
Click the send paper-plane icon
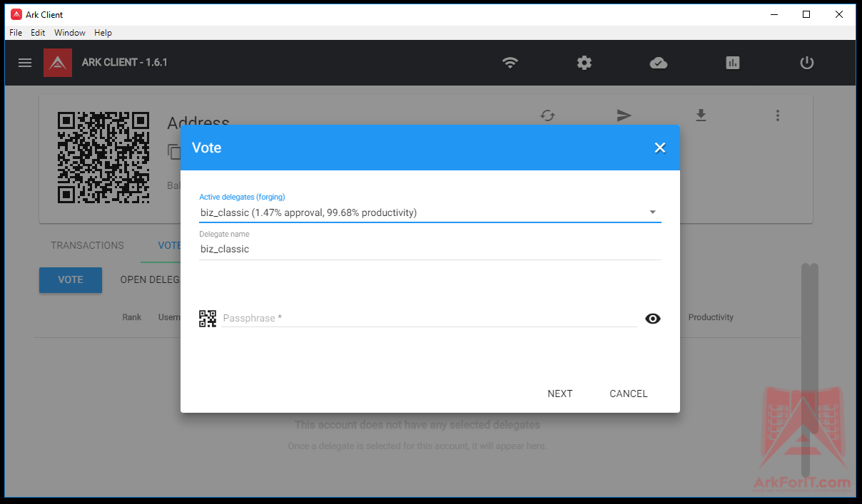point(624,115)
